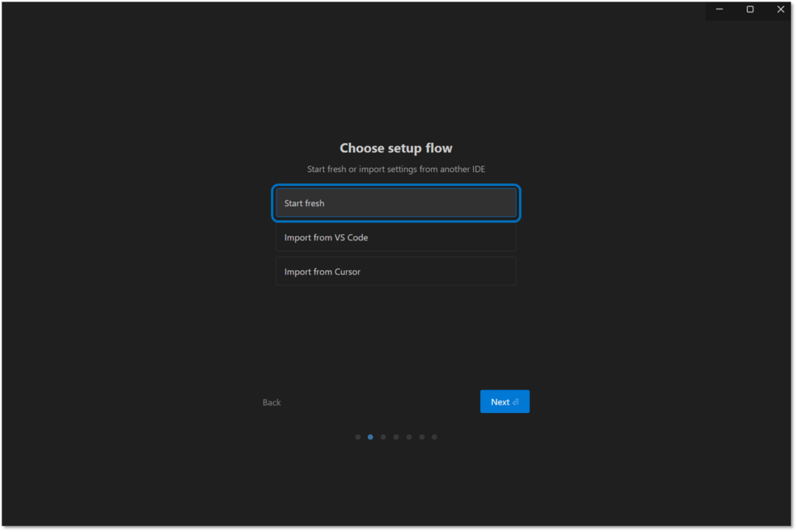Screen dimensions: 797x532
Task: Jump to the first step dot
Action: (358, 437)
